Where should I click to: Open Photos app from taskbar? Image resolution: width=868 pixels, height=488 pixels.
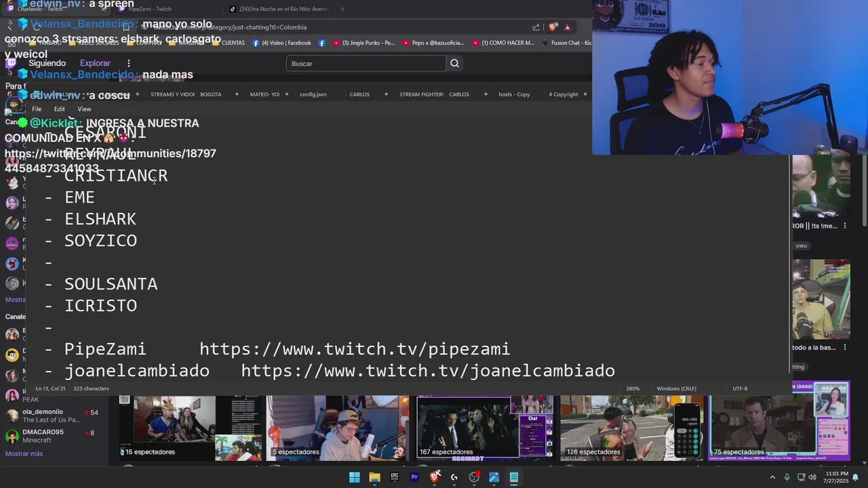click(494, 477)
